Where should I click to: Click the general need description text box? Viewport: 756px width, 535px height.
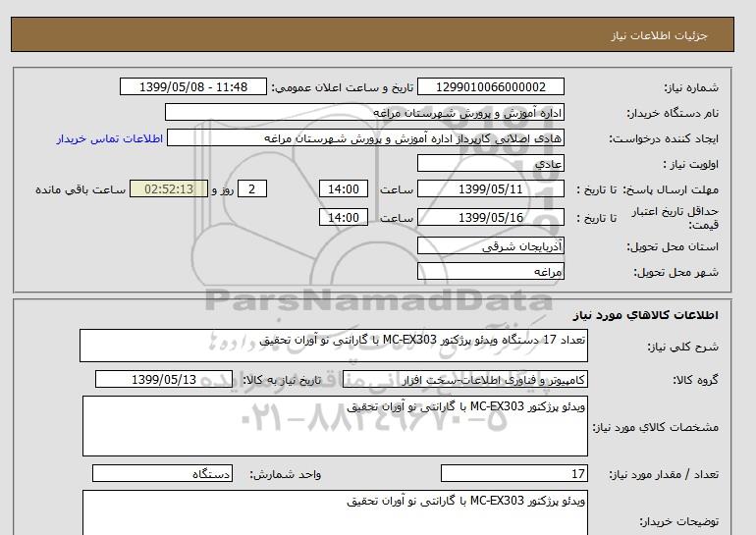click(334, 346)
